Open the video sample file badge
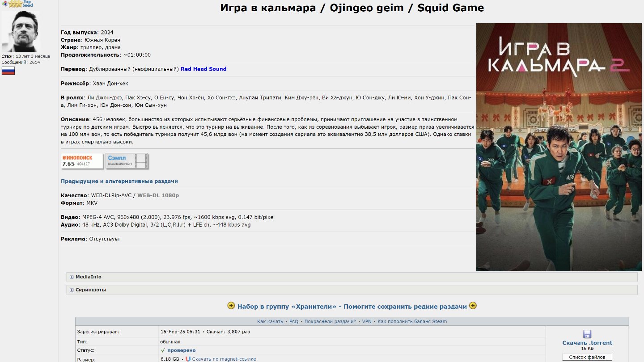This screenshot has width=644, height=362. [x=127, y=161]
